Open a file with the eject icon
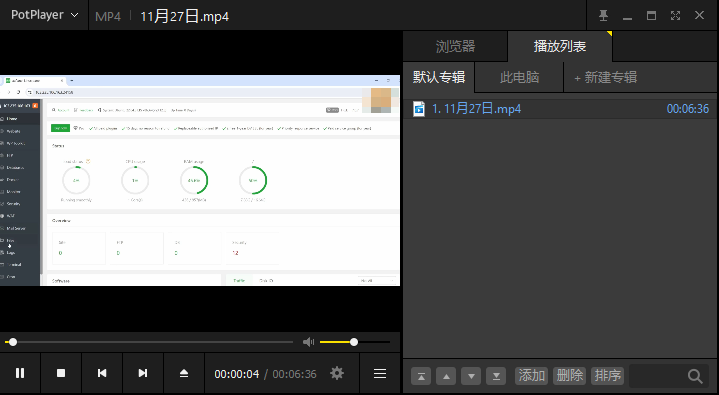Viewport: 719px width, 395px height. point(183,373)
